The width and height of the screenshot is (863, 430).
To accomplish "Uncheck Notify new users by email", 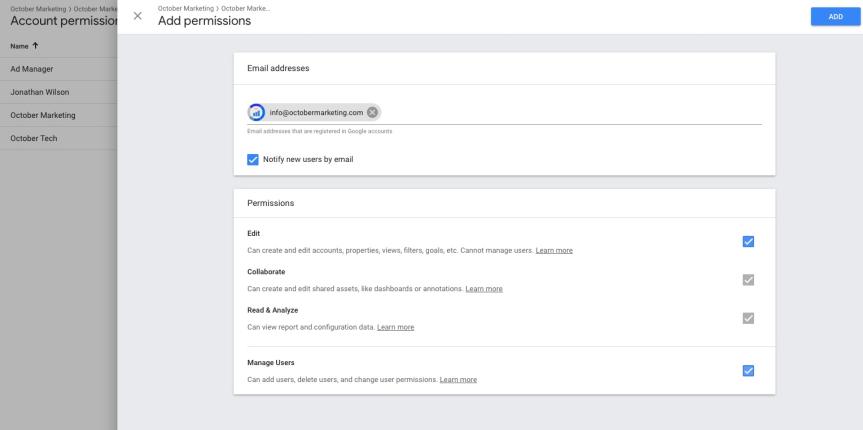I will [x=253, y=159].
